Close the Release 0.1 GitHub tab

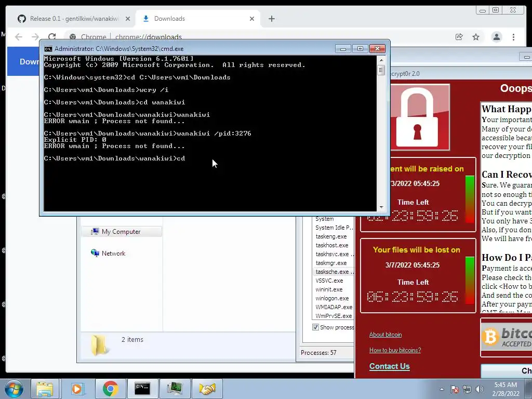click(x=128, y=19)
